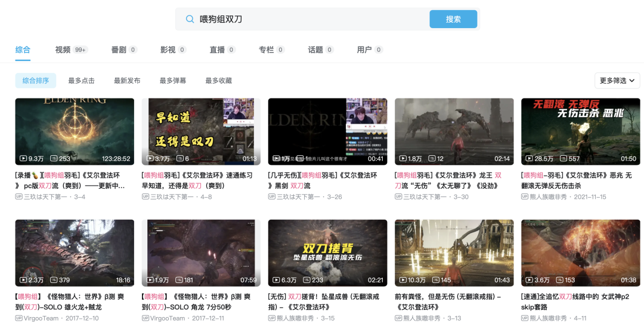Open the title SOLO 雄火龙+贼龙
This screenshot has width=644, height=329.
(x=69, y=302)
